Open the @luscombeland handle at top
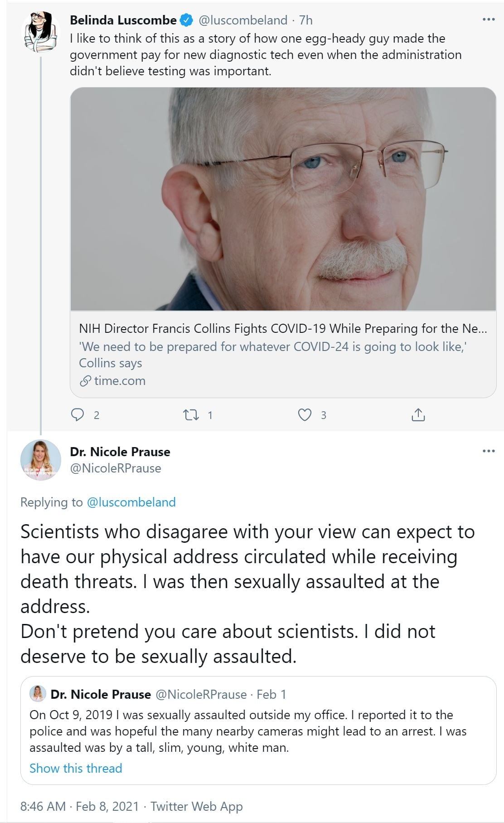 tap(243, 20)
